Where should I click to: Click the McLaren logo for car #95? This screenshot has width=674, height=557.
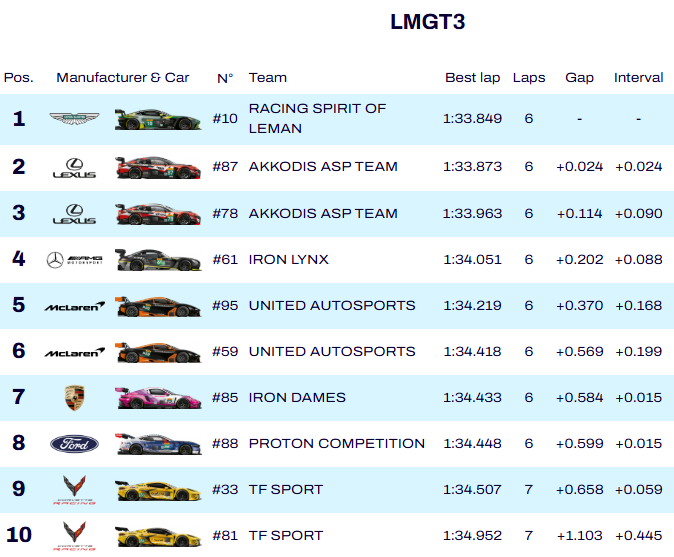74,306
